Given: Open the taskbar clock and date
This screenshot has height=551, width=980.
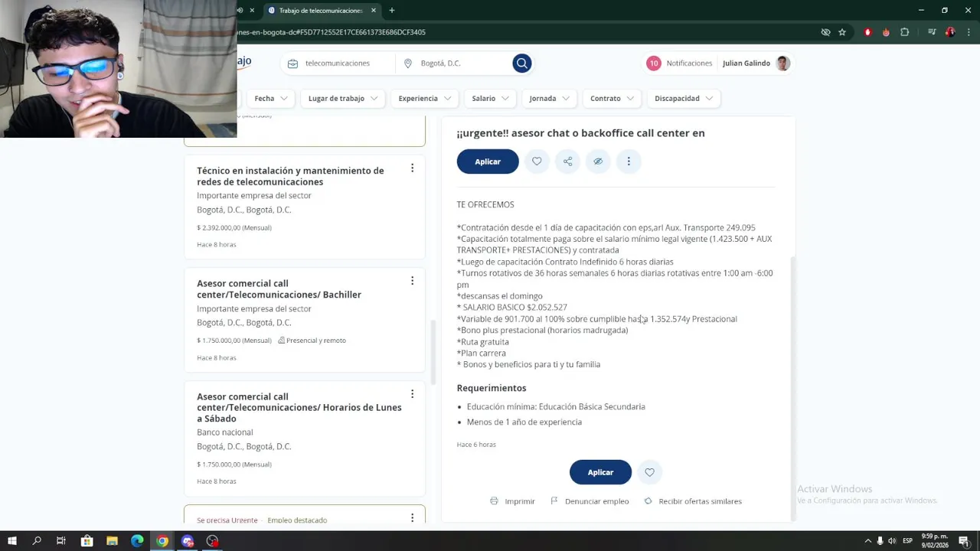Looking at the screenshot, I should [x=935, y=541].
